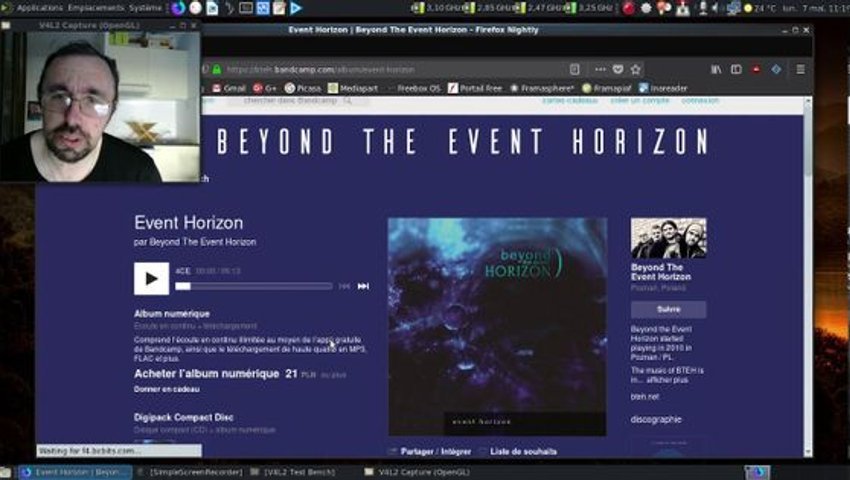
Task: Click the browser vertical scrollbar
Action: [808, 277]
